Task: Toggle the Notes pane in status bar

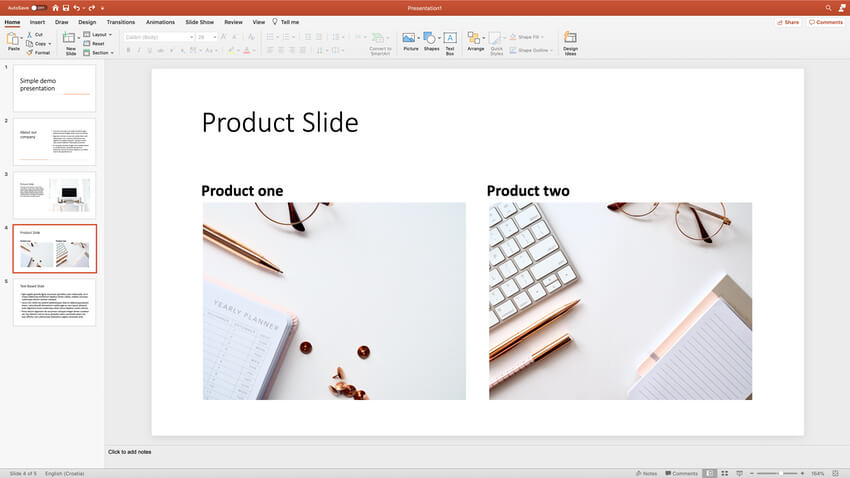Action: [x=645, y=473]
